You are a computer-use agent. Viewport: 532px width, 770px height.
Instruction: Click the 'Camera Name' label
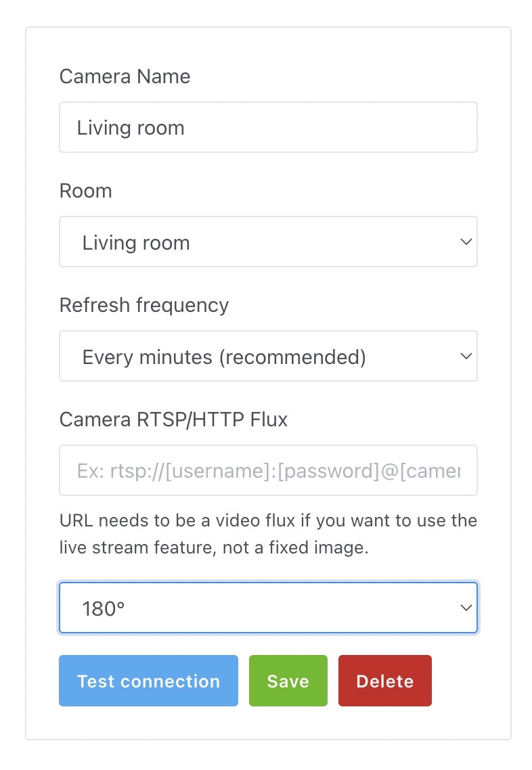coord(125,76)
